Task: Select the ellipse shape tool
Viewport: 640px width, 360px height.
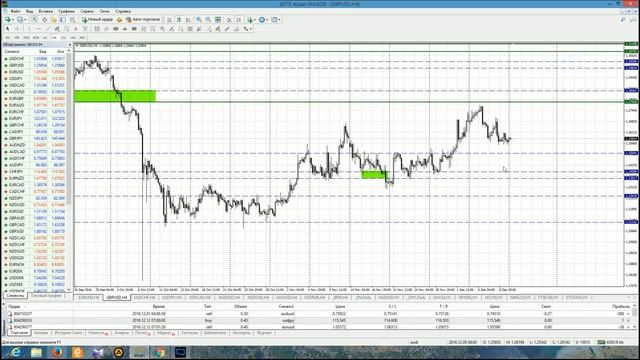Action: point(115,29)
